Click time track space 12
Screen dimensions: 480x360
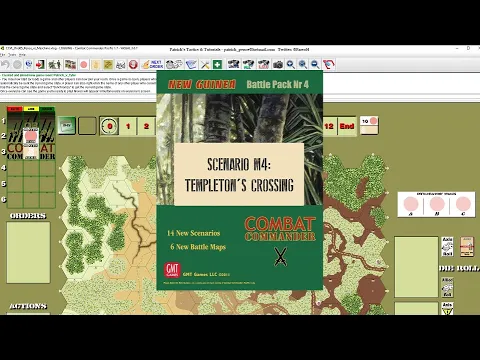329,126
